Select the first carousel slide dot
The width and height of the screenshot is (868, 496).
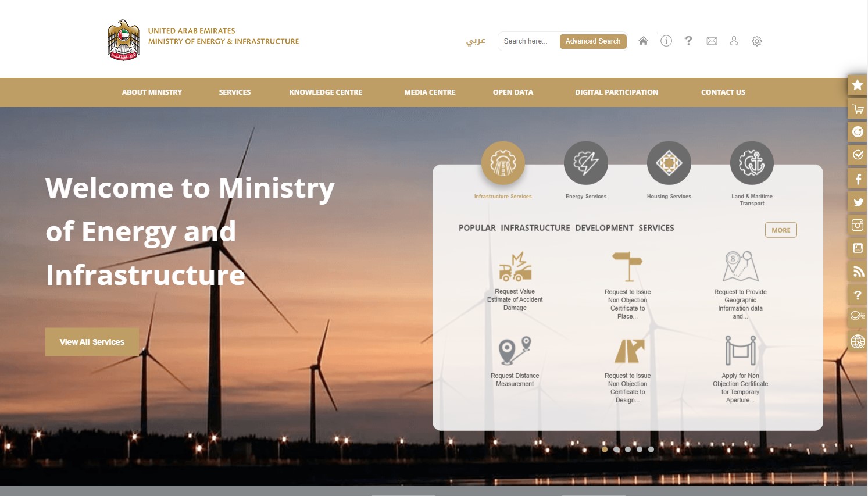pyautogui.click(x=605, y=449)
